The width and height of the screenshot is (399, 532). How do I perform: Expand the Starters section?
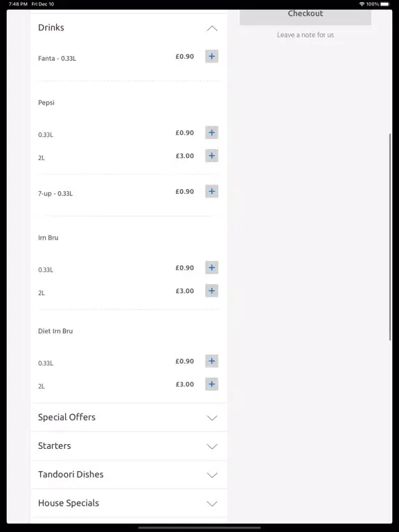tap(129, 446)
